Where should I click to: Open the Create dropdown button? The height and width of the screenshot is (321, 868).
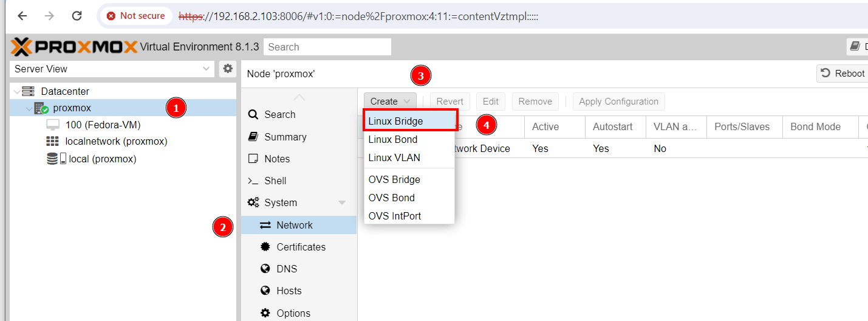[390, 102]
